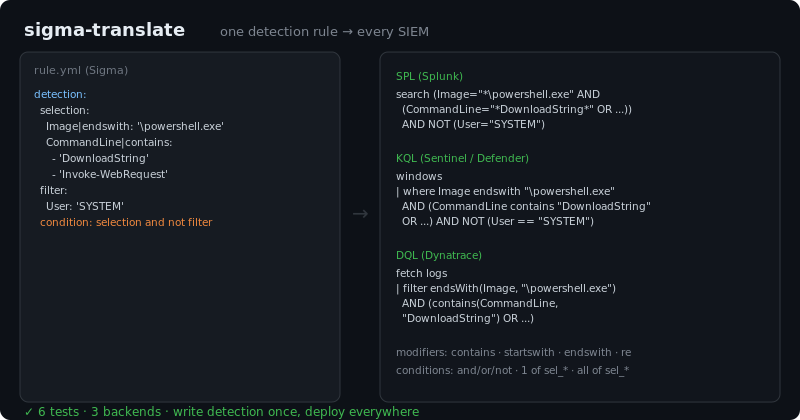800x420 pixels.
Task: Click the tagline 'one detection rule → every SIEM'
Action: point(324,32)
